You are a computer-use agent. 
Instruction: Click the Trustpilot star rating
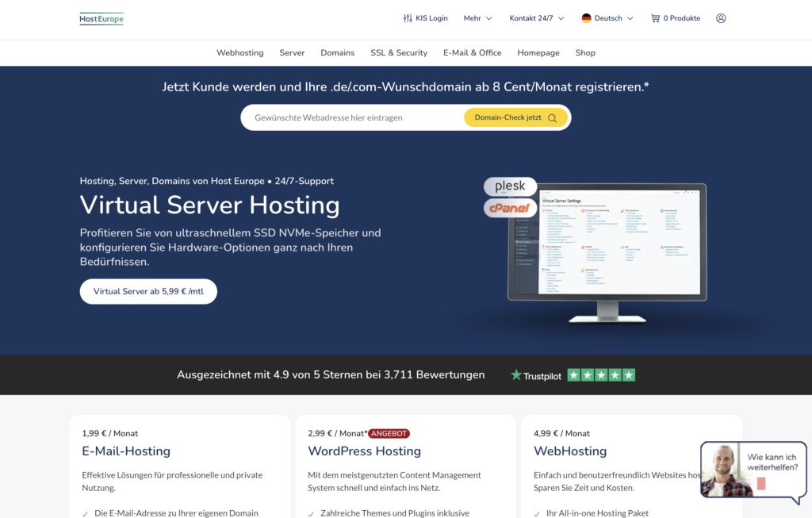click(x=601, y=374)
